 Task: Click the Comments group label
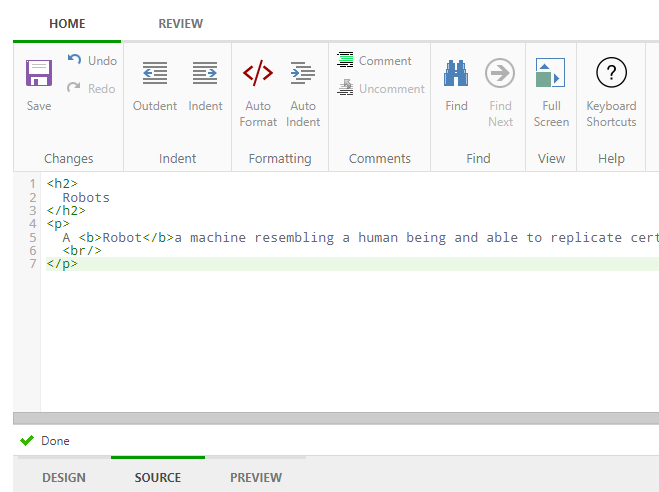380,158
